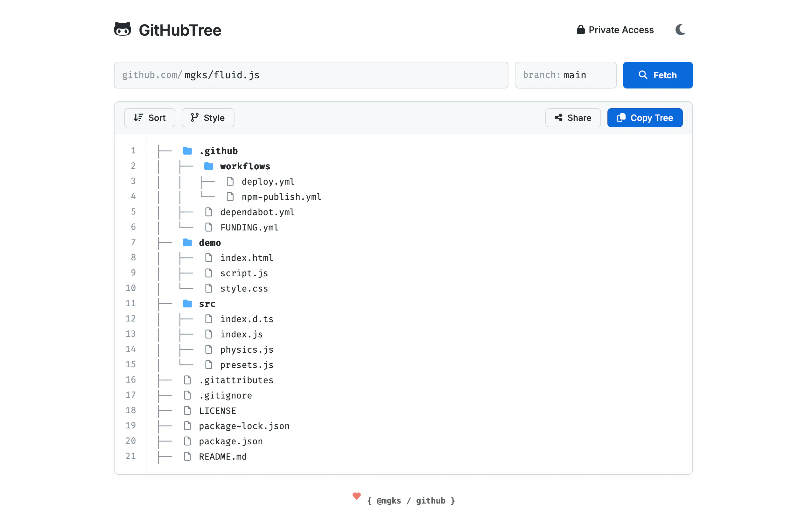
Task: Toggle dark mode with moon icon
Action: [681, 30]
